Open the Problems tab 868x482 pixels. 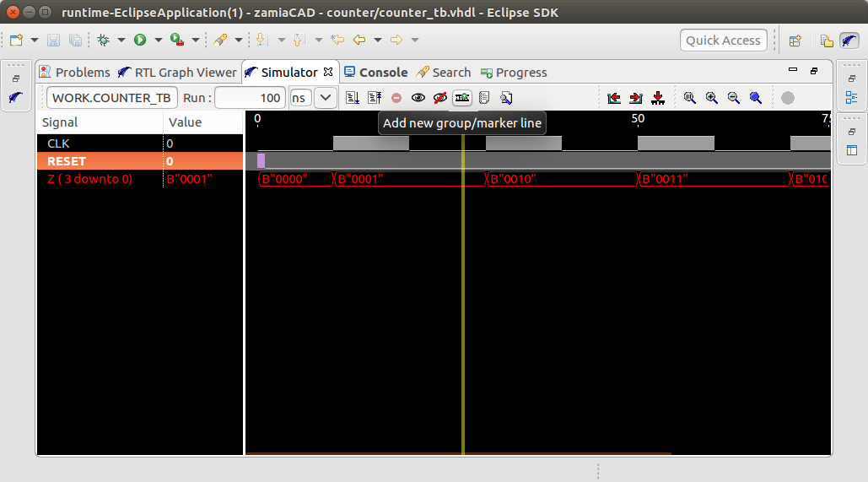click(75, 73)
